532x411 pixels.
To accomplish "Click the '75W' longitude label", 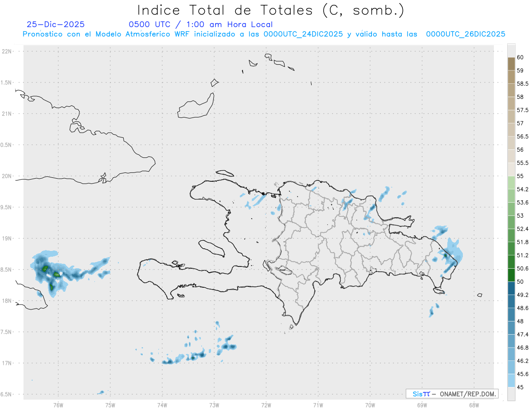I will click(110, 405).
